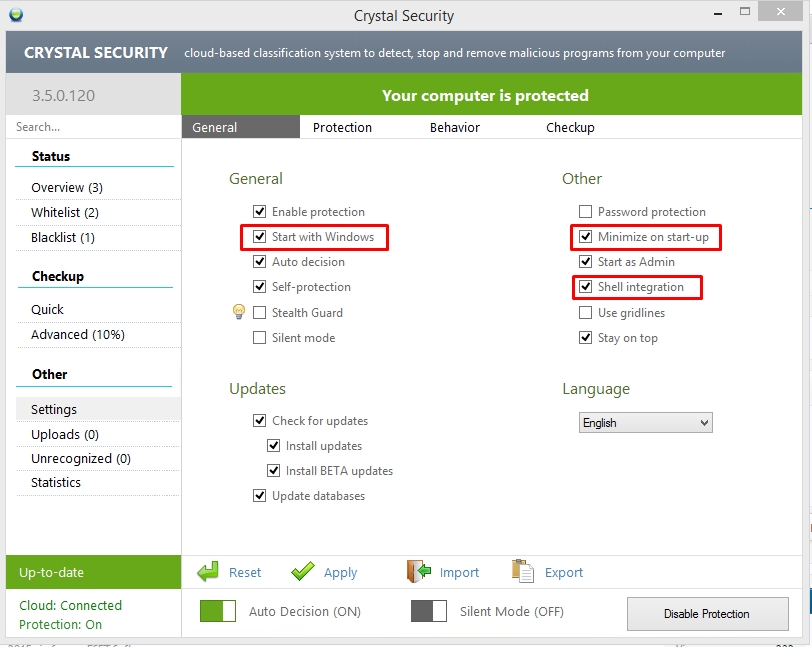The height and width of the screenshot is (647, 812).
Task: Click the Import door icon
Action: point(418,571)
